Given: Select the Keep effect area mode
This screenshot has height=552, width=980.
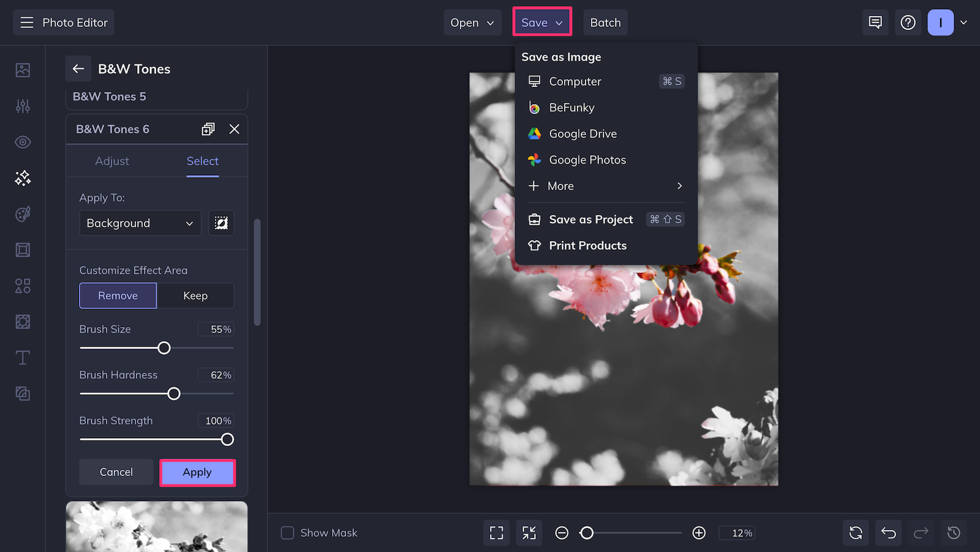Looking at the screenshot, I should (x=195, y=296).
